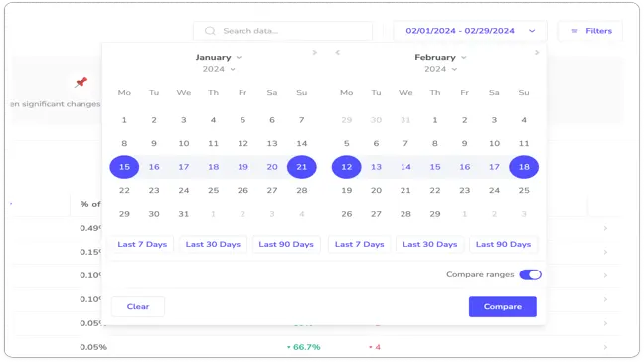The width and height of the screenshot is (644, 362).
Task: Pick January 31 in calendar
Action: coord(184,214)
